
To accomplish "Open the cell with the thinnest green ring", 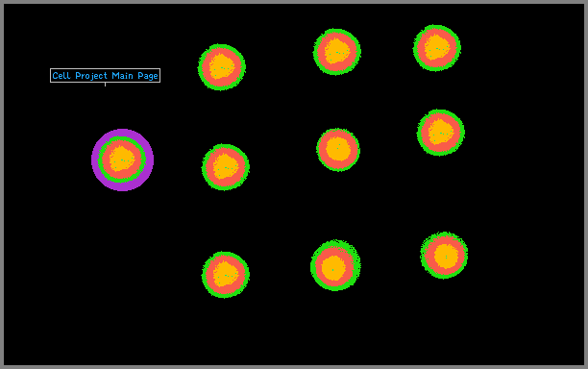I will pyautogui.click(x=338, y=150).
